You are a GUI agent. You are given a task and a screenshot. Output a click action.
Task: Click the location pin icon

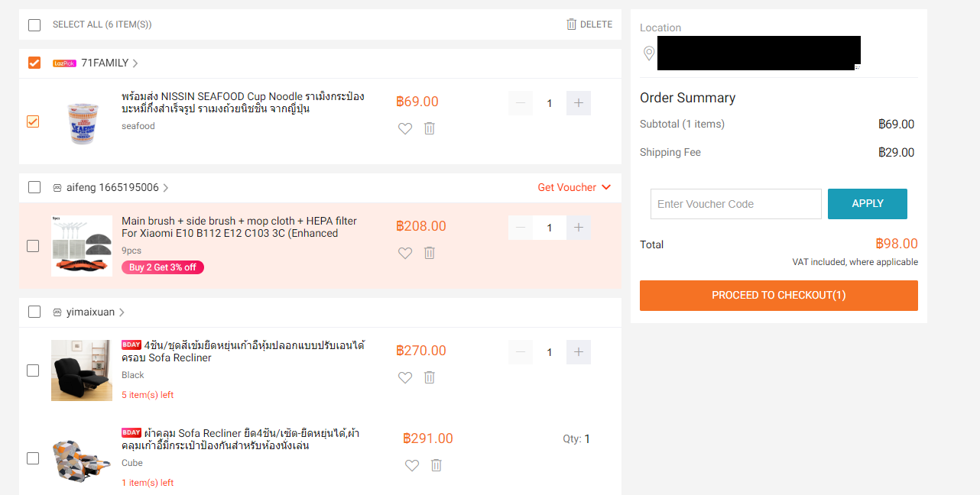tap(649, 53)
